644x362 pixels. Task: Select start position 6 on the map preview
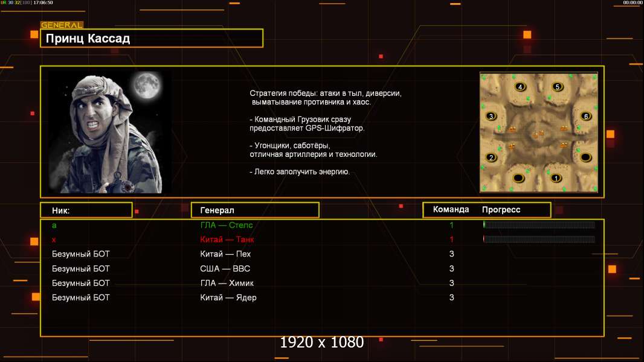586,116
